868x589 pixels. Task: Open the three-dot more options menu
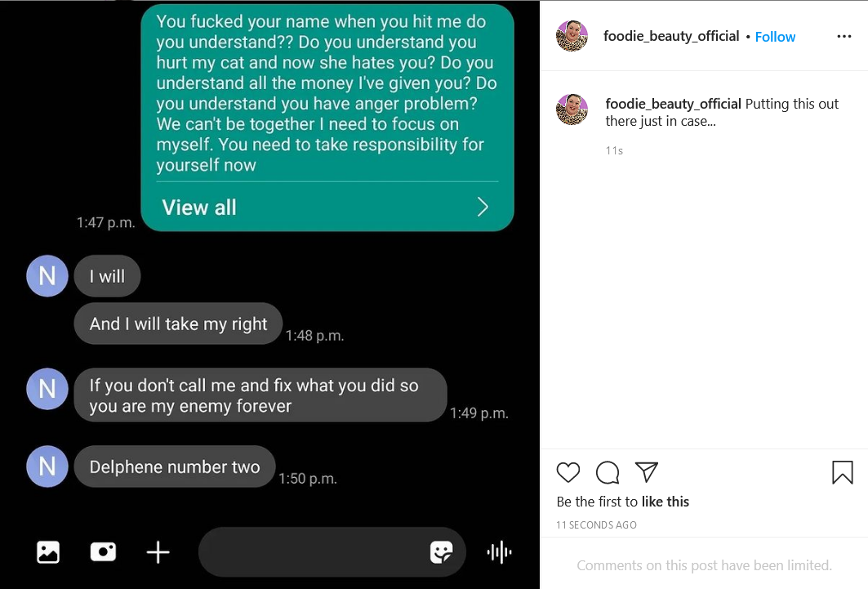(844, 37)
